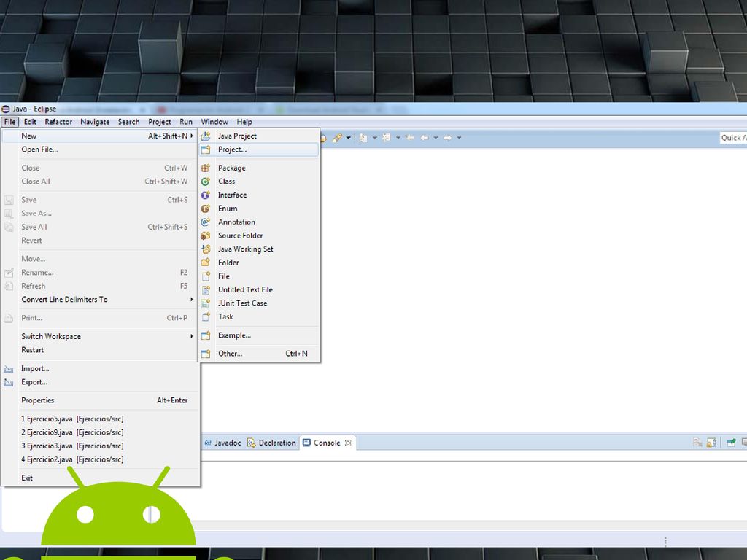Open Next Annotation dropdown arrow
The width and height of the screenshot is (747, 560).
pyautogui.click(x=374, y=138)
